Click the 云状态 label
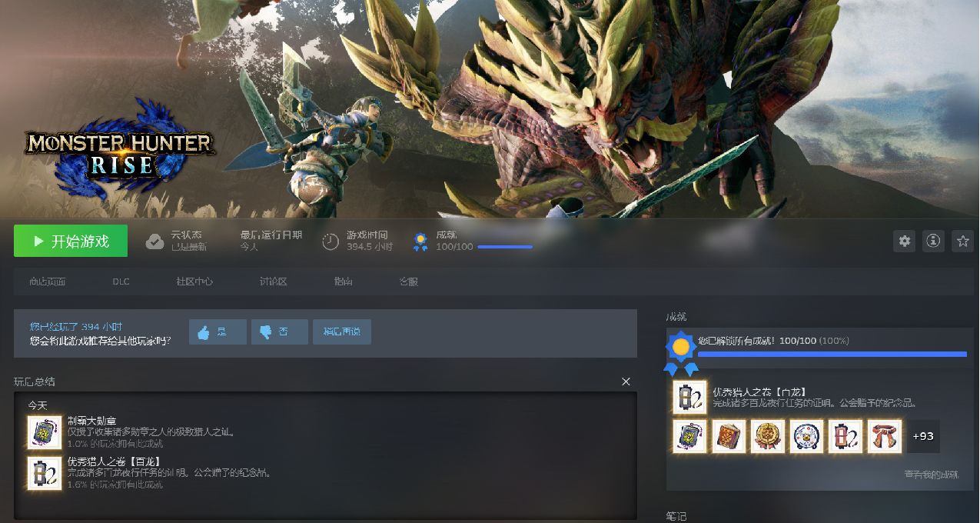Viewport: 980px width, 523px height. coord(186,235)
